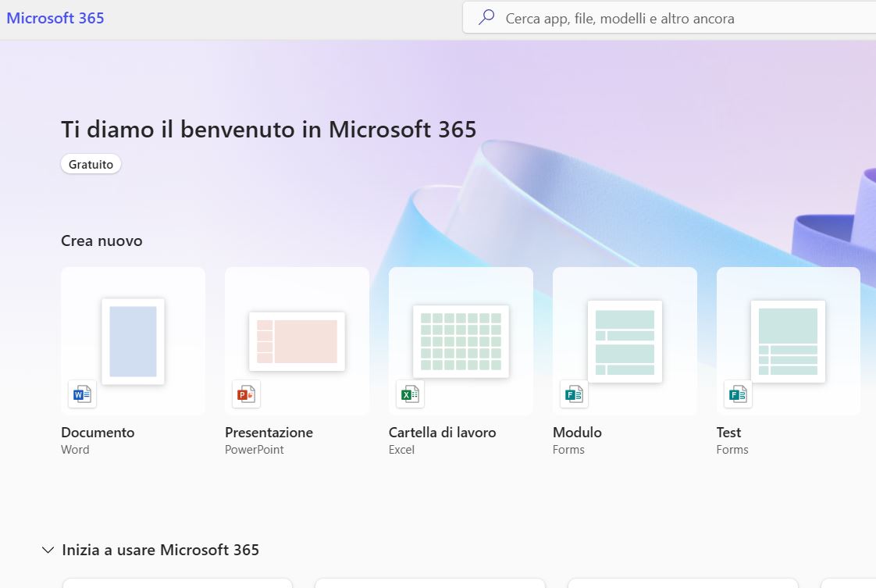This screenshot has width=876, height=588.
Task: Open the Cartella di lavoro label link
Action: click(442, 432)
